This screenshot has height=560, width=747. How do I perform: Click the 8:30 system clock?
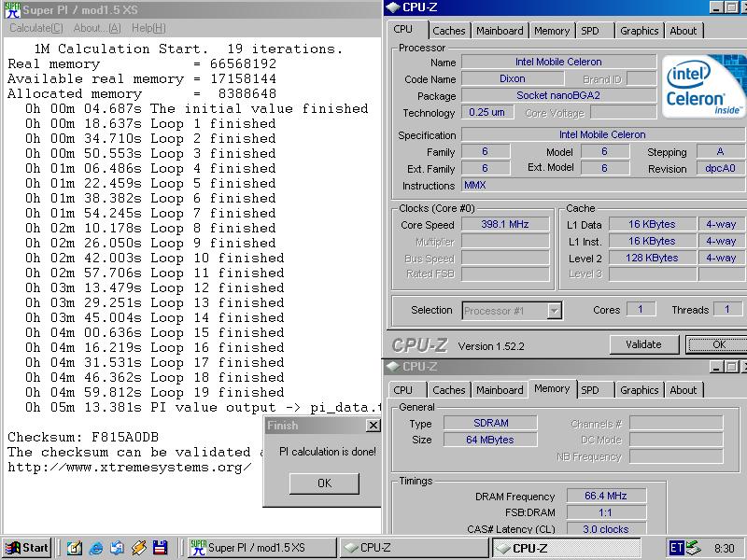point(725,548)
